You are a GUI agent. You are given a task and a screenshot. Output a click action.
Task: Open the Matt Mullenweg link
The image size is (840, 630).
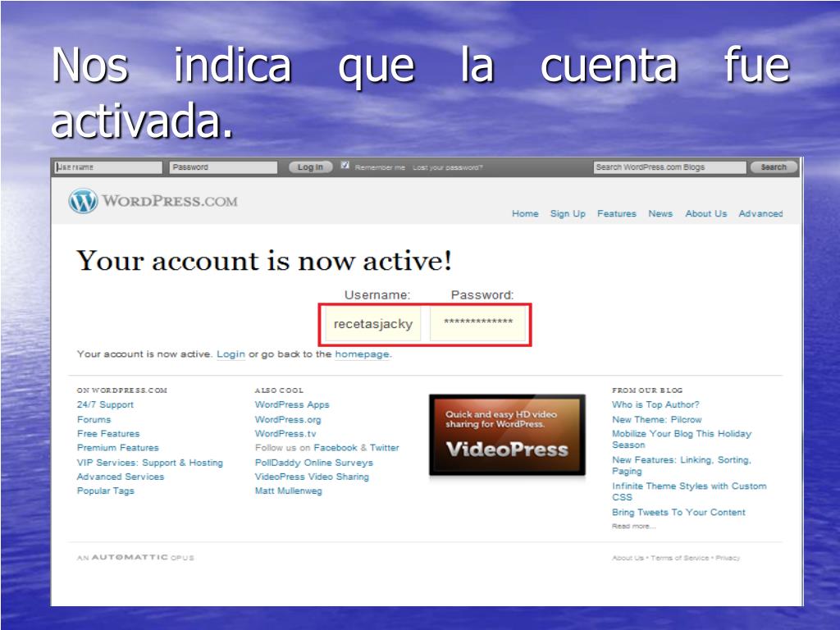pyautogui.click(x=289, y=491)
